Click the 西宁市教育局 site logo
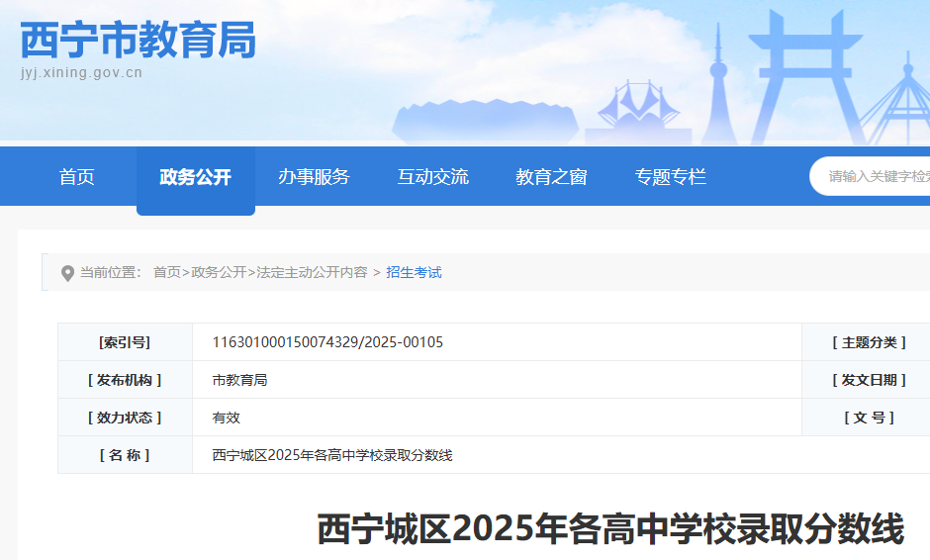The image size is (930, 560). [x=138, y=41]
